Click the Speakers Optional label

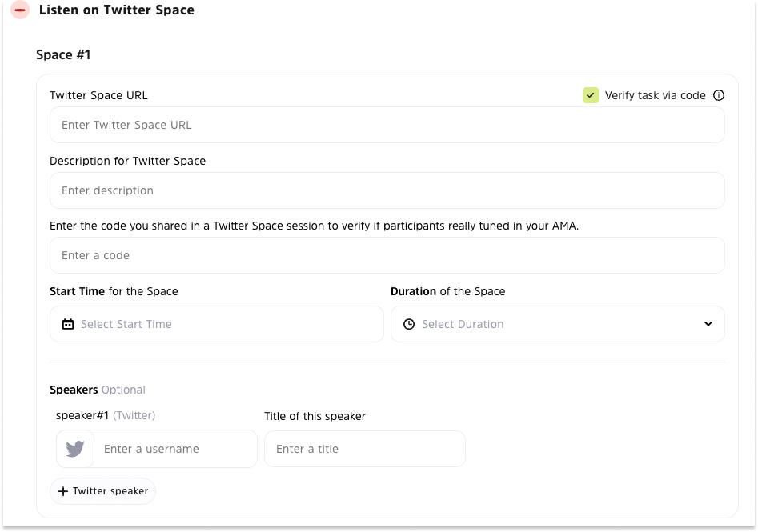[x=98, y=390]
